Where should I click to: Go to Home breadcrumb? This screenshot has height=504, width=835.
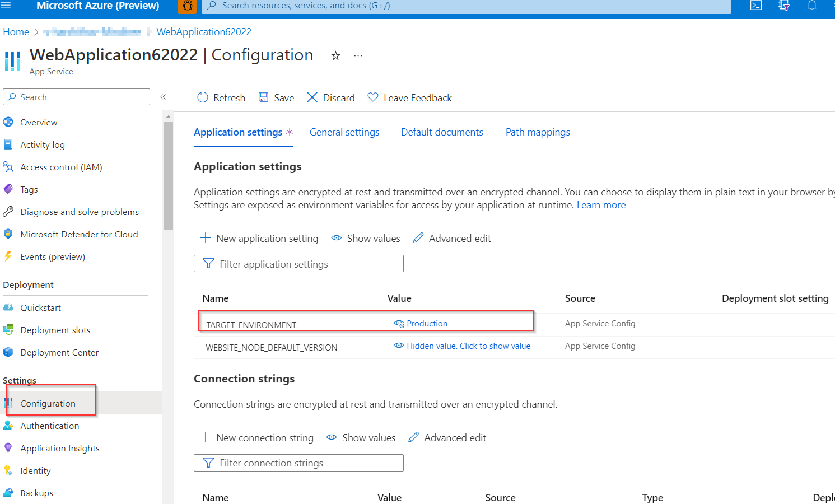16,32
